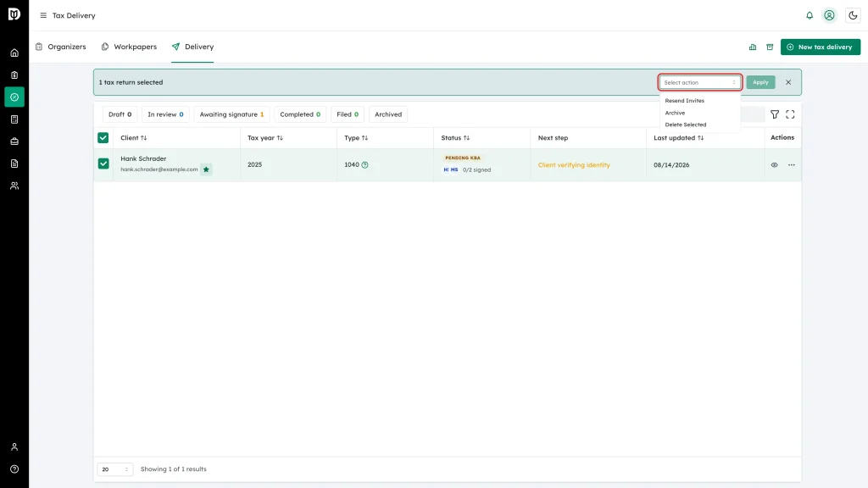Image resolution: width=868 pixels, height=488 pixels.
Task: Open the people/clients sidebar icon
Action: (14, 186)
